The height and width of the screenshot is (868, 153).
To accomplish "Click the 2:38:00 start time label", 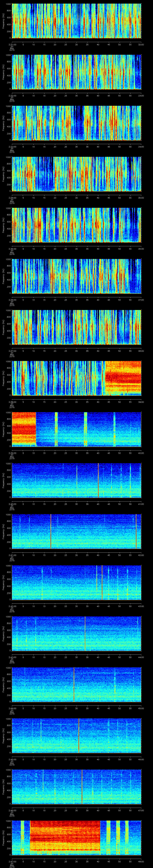I will click(x=12, y=402).
